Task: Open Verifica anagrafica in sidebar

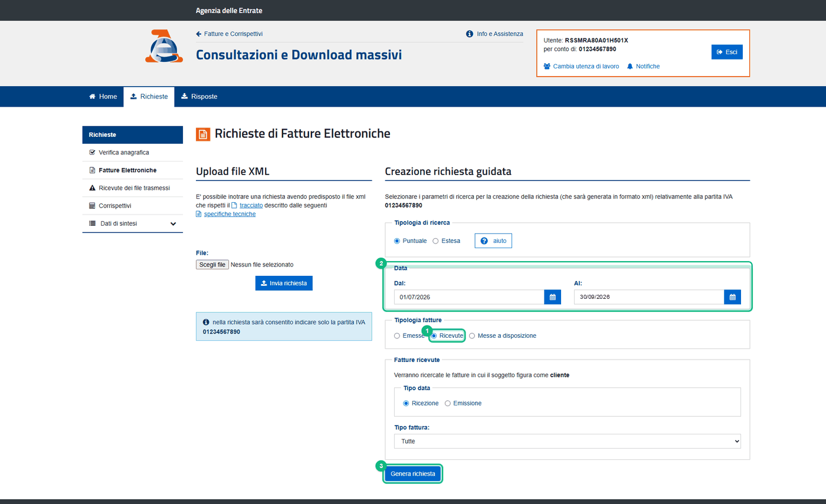Action: click(x=133, y=153)
